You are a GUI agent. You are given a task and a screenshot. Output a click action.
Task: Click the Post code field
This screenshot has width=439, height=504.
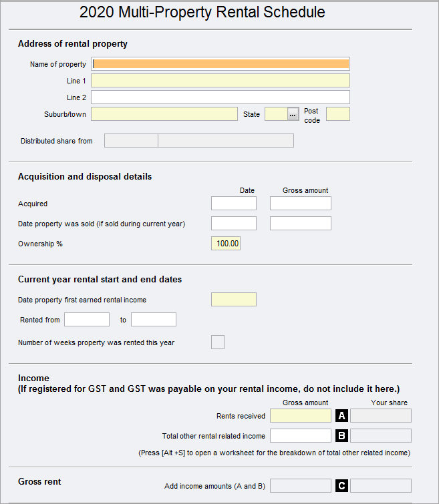tap(338, 114)
